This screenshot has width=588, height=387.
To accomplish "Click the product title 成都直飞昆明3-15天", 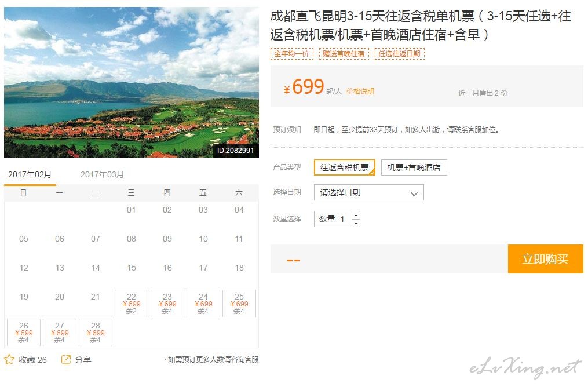I will click(x=421, y=25).
